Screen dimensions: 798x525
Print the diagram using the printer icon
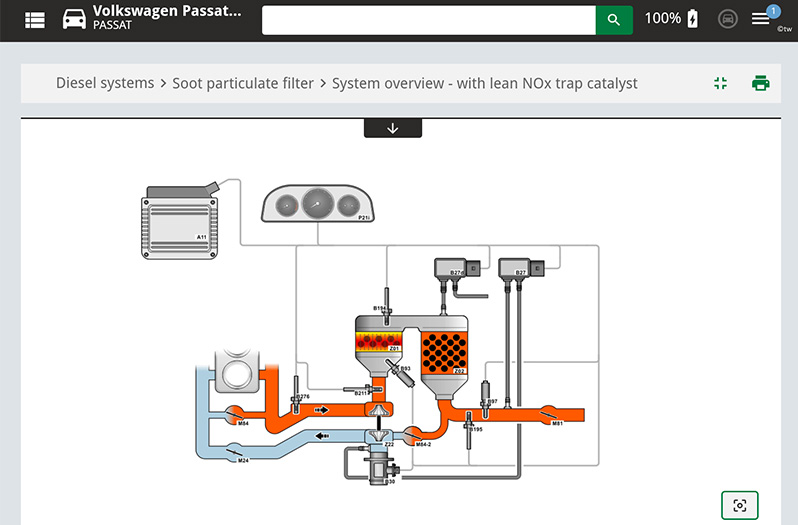click(x=761, y=83)
